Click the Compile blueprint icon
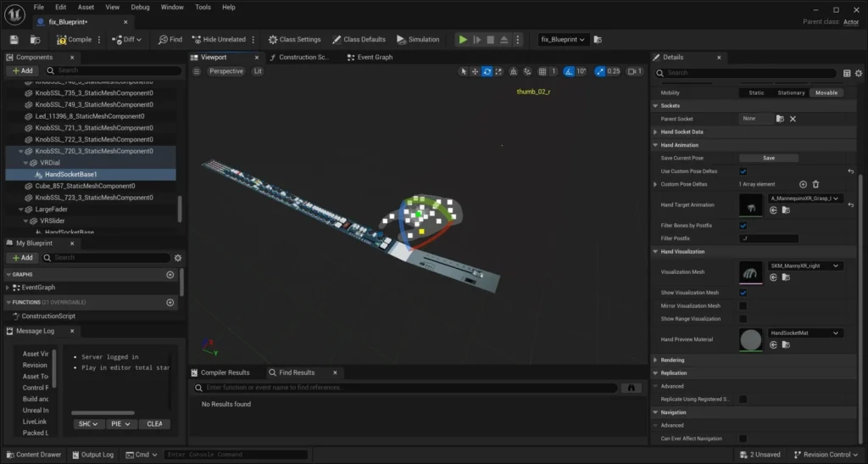The height and width of the screenshot is (464, 868). point(62,39)
